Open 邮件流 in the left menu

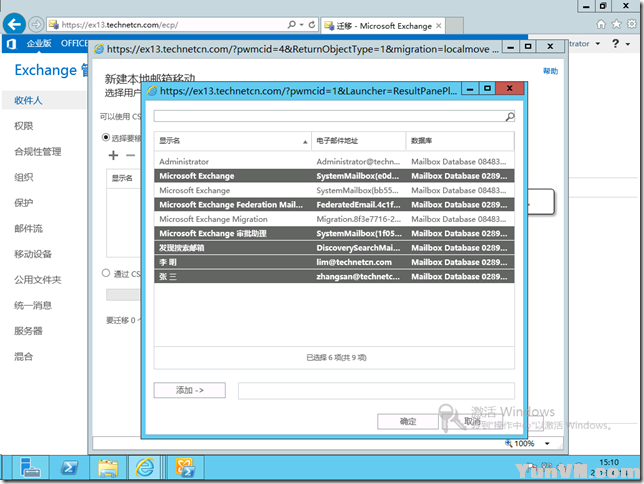click(28, 228)
